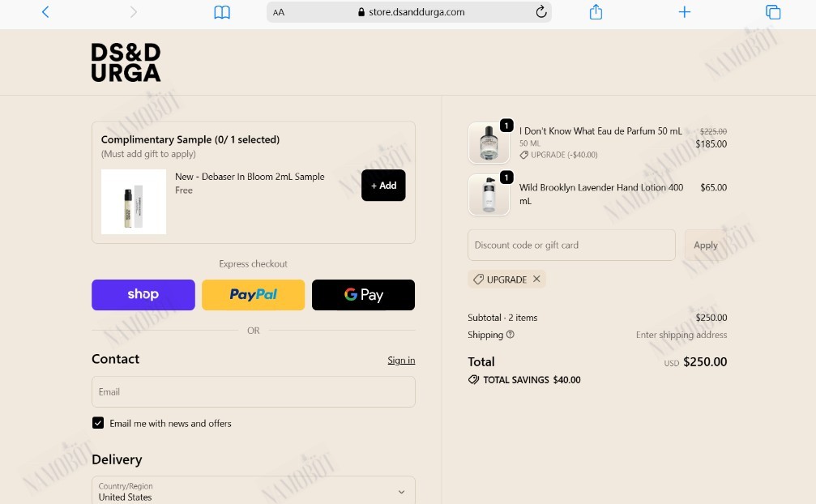Open the Debaser In Bloom sample thumbnail
This screenshot has height=504, width=816.
[134, 202]
